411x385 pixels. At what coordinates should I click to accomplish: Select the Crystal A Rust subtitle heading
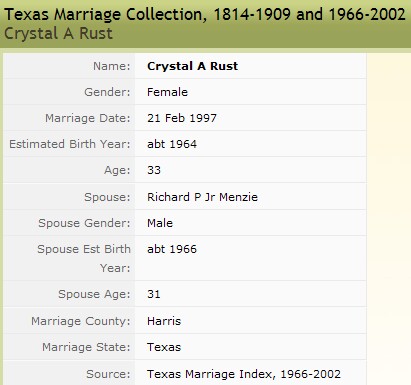[58, 34]
